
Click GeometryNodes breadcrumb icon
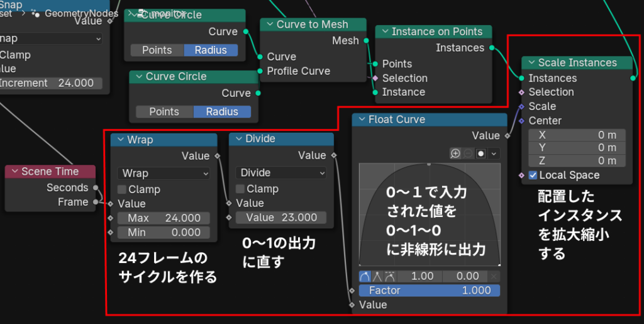36,13
